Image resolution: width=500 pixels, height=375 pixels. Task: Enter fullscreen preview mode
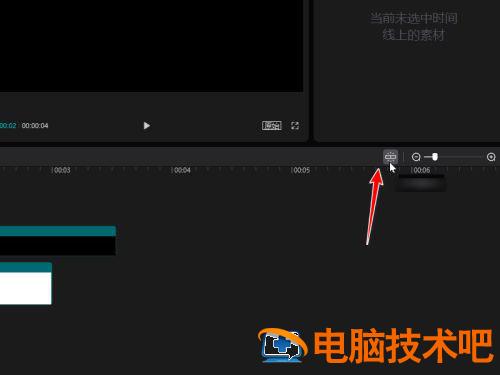[295, 126]
